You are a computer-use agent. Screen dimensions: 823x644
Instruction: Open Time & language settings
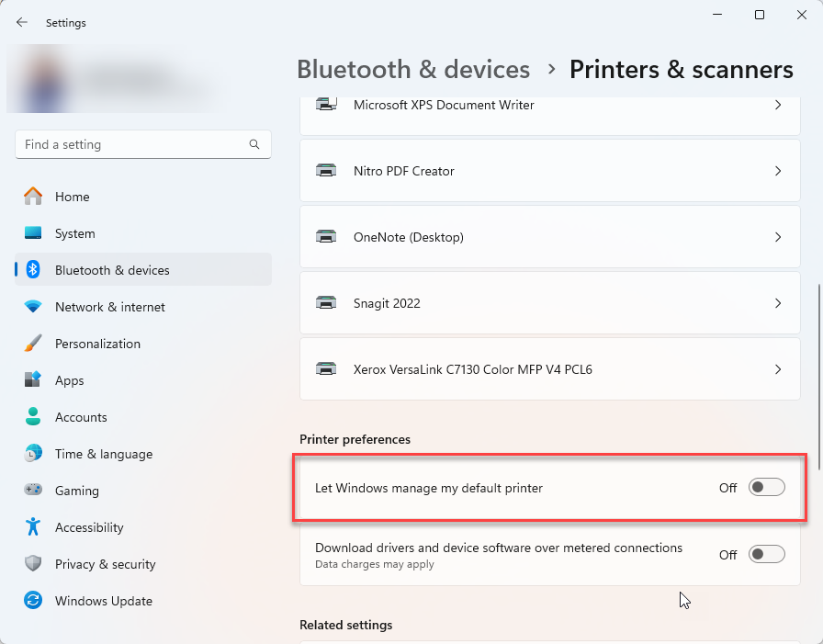[x=103, y=454]
